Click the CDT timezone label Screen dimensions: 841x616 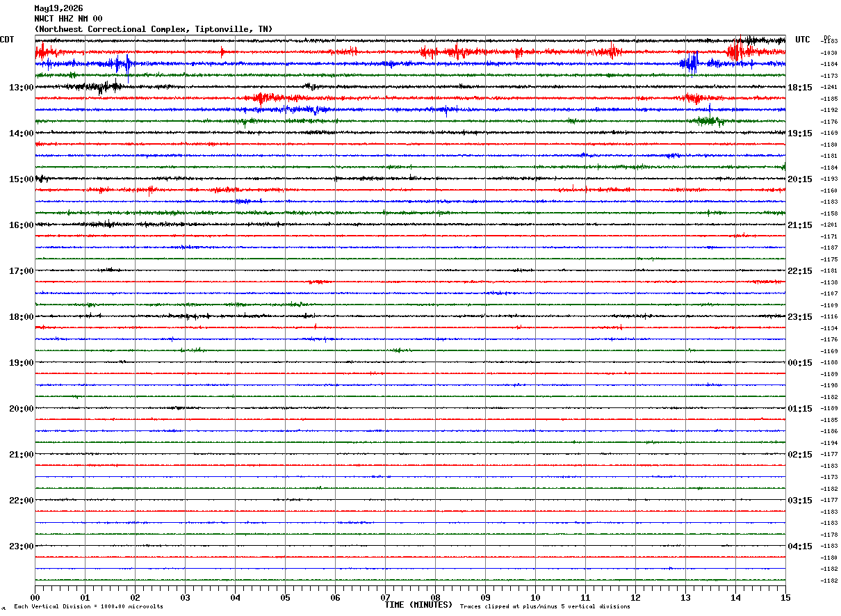(7, 40)
